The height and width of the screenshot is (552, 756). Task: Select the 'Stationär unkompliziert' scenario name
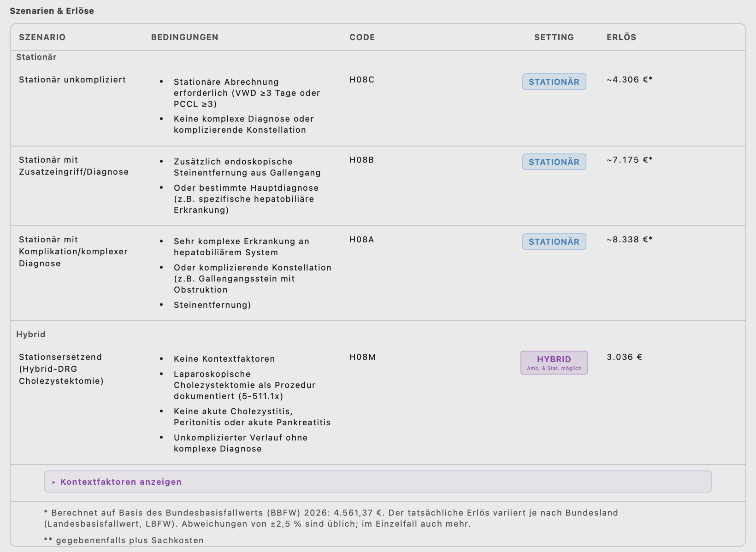(72, 80)
